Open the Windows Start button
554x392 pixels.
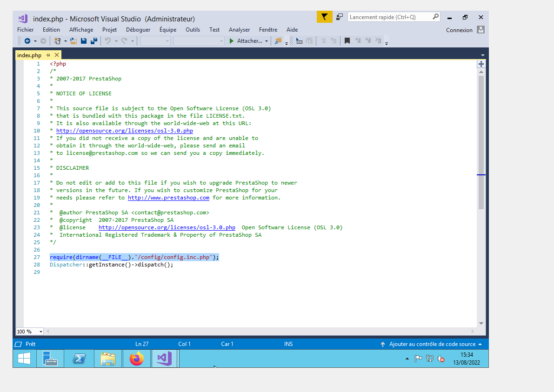point(24,359)
